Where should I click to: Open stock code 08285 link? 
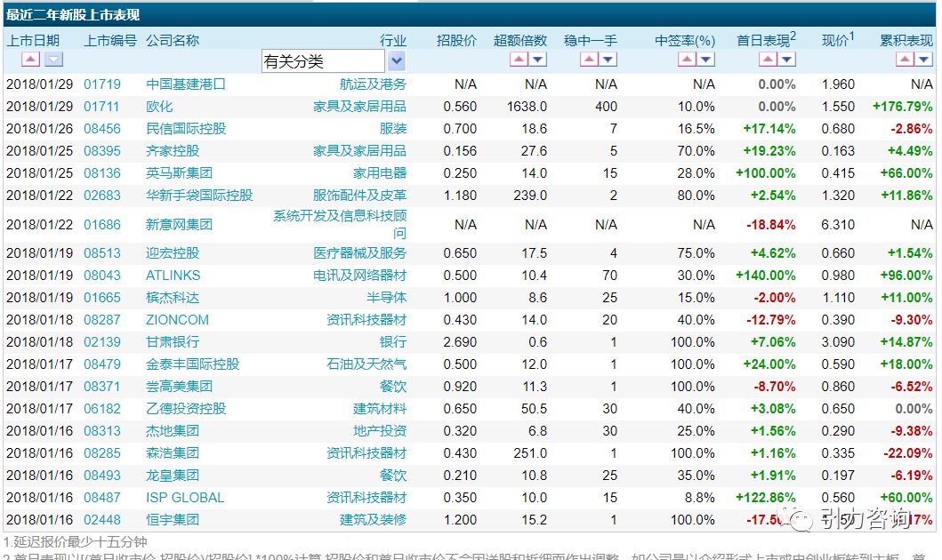pos(102,452)
